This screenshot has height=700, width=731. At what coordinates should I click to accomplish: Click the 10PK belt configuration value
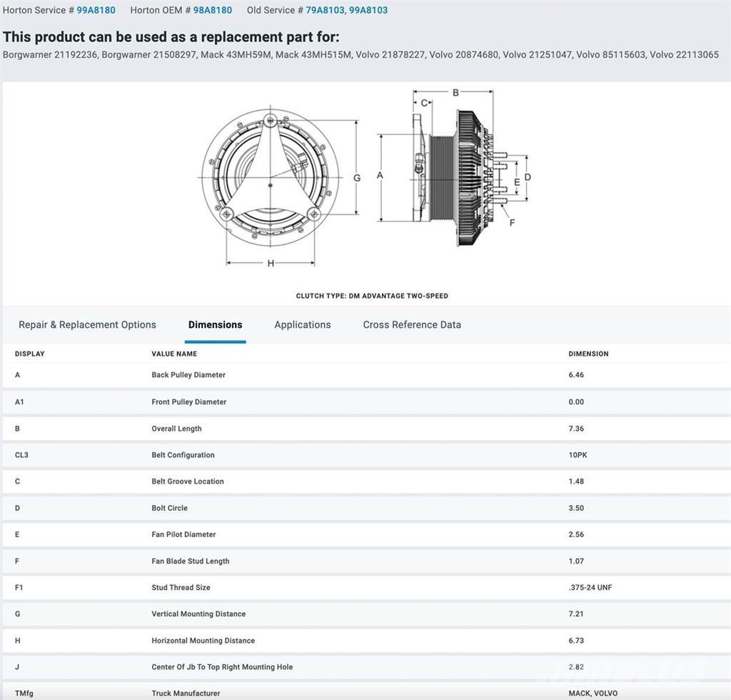pyautogui.click(x=578, y=455)
